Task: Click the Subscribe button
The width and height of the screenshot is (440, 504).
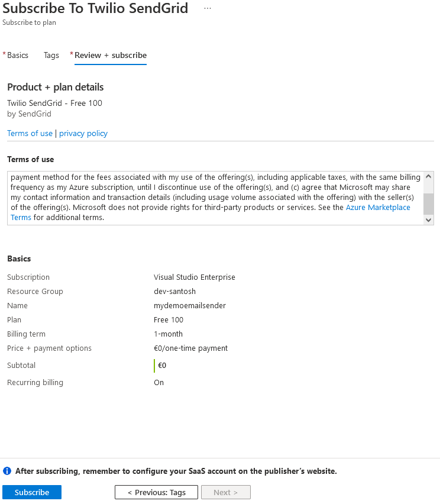Action: [x=31, y=492]
